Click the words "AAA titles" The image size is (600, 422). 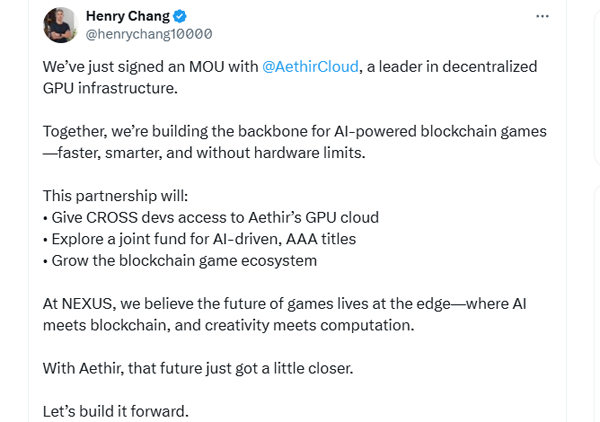pos(319,239)
